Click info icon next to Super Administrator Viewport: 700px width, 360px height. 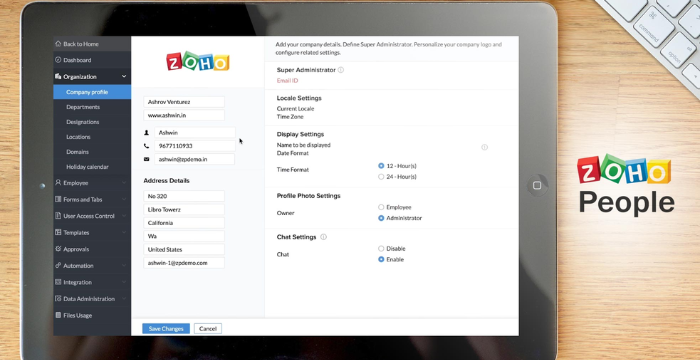341,70
